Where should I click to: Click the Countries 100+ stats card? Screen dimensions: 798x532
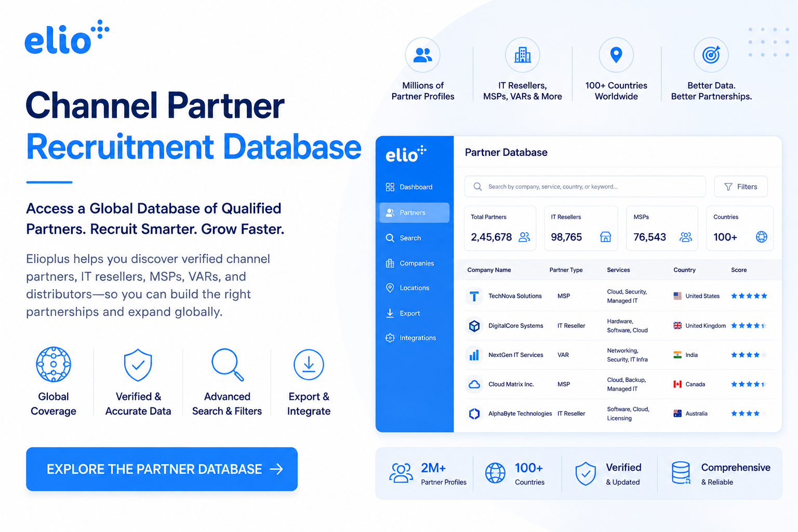(740, 229)
